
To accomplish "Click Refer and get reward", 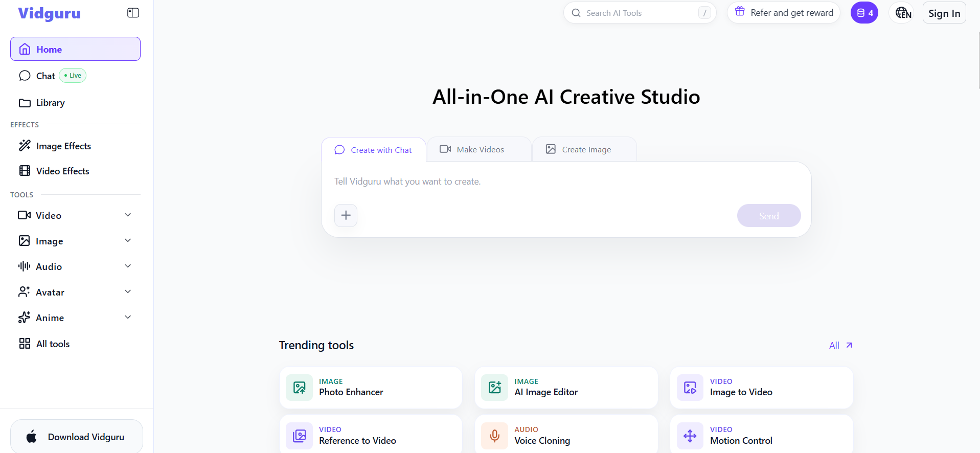I will point(784,13).
